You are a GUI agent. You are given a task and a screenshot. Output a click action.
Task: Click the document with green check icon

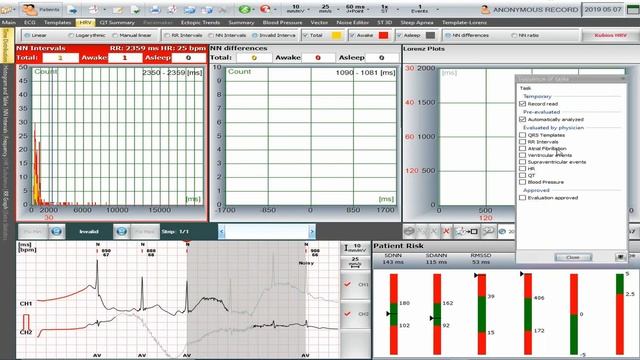coord(136,9)
